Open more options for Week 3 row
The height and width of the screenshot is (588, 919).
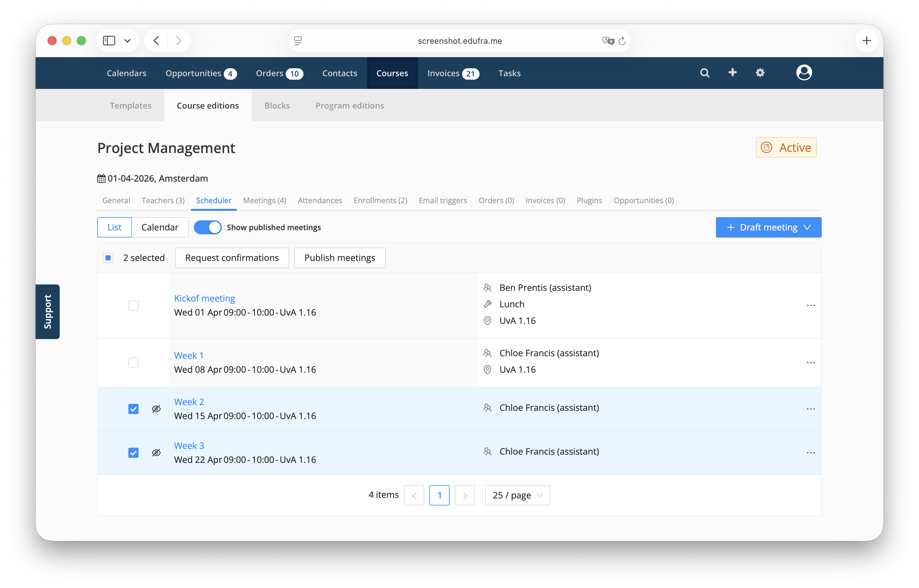point(810,453)
